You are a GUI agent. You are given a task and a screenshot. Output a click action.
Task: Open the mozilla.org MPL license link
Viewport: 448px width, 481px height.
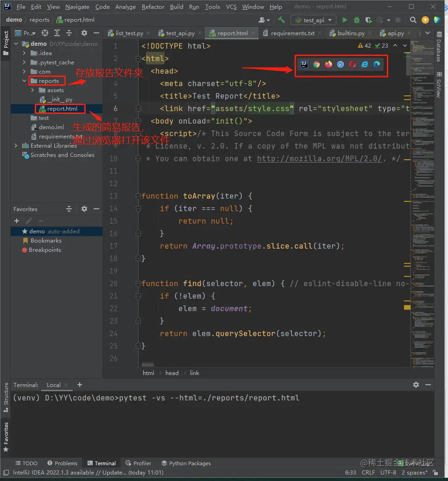click(319, 159)
